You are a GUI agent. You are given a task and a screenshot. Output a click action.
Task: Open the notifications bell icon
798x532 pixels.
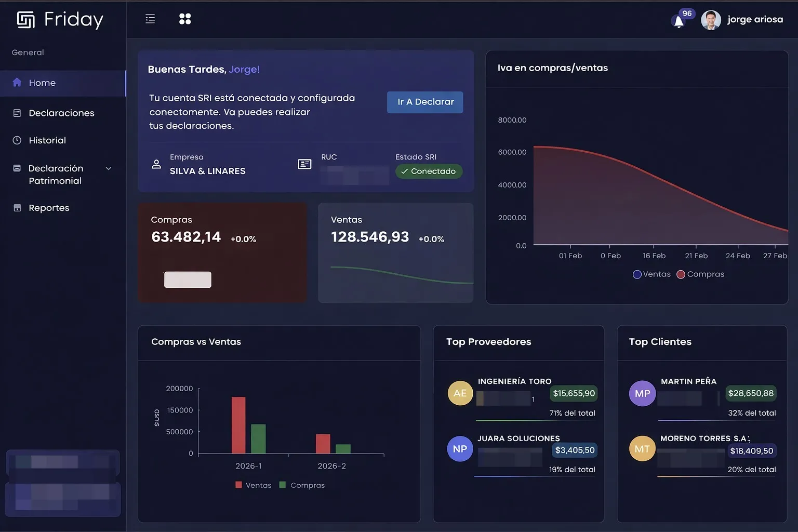[679, 21]
